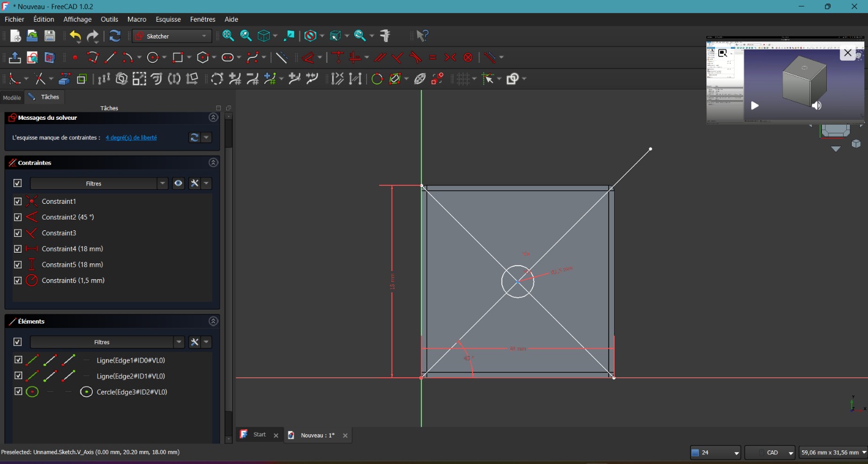Click the Measure caliper icon
The height and width of the screenshot is (464, 868).
(386, 36)
